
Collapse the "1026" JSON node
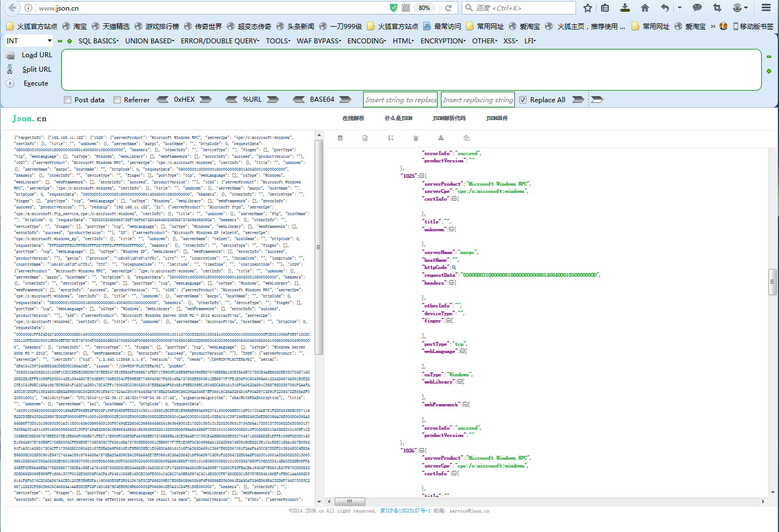(422, 450)
